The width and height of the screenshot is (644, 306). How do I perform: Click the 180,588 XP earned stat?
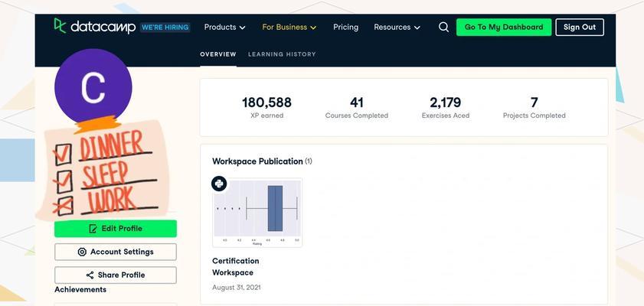coord(266,107)
